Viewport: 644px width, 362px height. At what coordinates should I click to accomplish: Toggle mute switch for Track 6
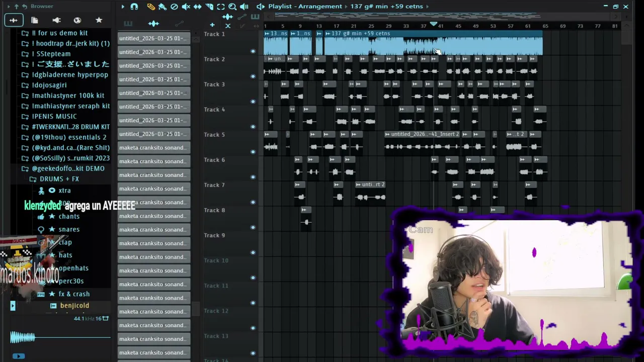click(253, 177)
